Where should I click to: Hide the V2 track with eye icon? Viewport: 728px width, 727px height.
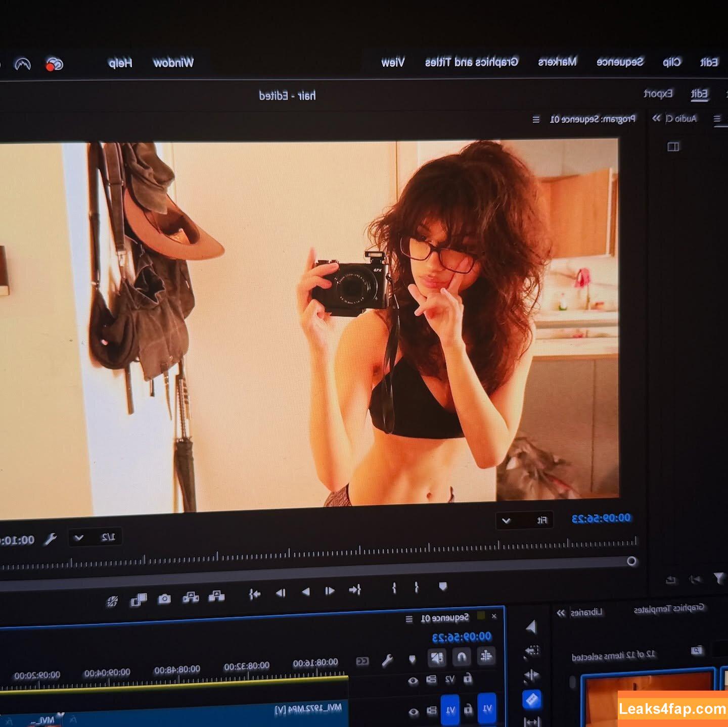point(413,681)
